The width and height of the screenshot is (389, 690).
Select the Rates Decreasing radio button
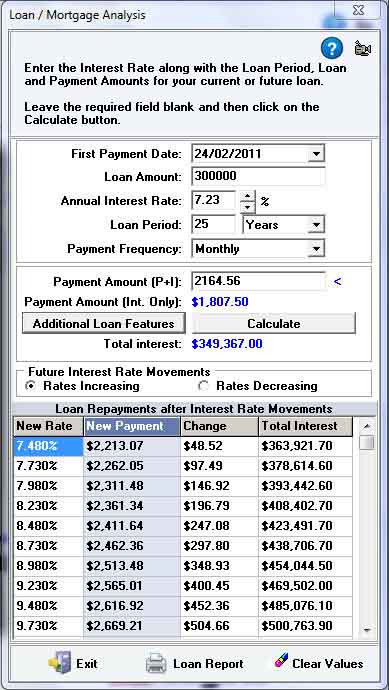tap(204, 386)
